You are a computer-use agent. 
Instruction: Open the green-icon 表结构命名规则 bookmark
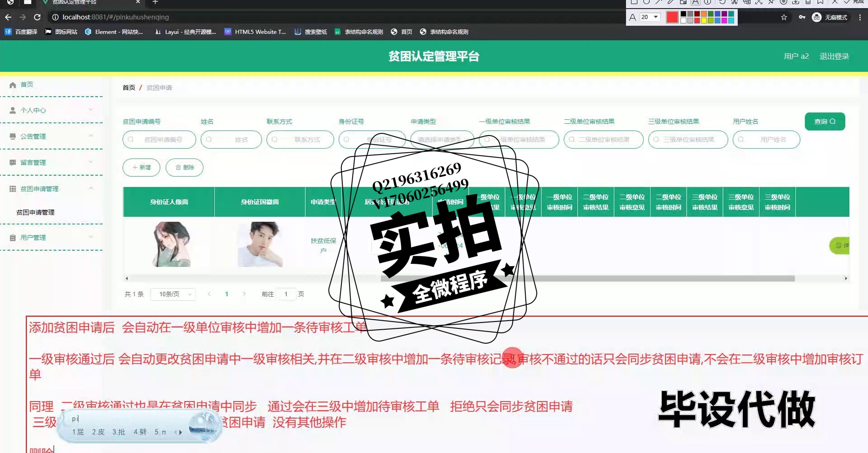point(359,32)
